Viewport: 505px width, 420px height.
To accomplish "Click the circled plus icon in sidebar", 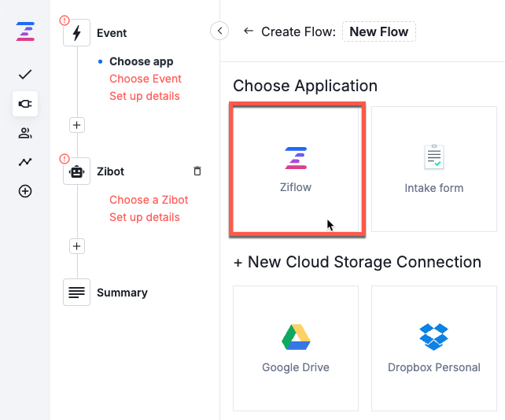I will coord(25,191).
